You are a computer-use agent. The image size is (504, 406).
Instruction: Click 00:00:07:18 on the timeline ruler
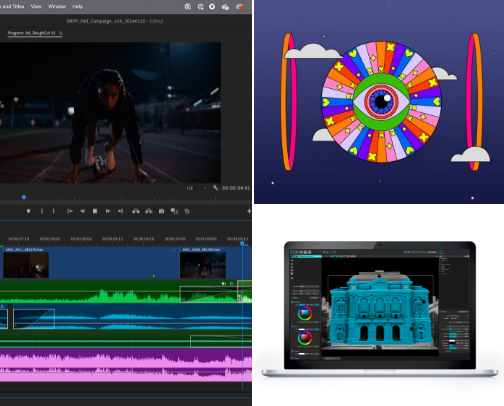click(x=19, y=239)
